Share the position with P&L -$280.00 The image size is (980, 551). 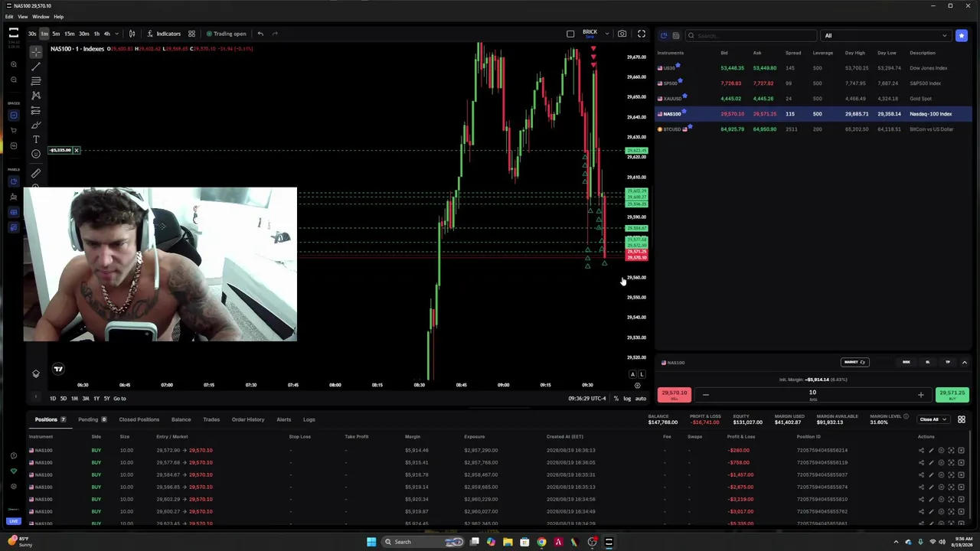tap(921, 451)
